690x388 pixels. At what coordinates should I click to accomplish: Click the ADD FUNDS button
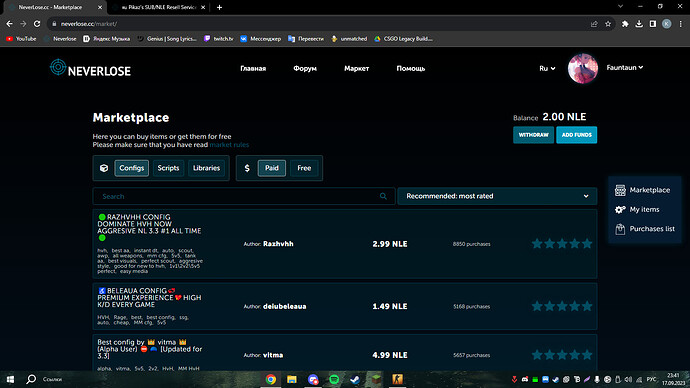coord(576,135)
